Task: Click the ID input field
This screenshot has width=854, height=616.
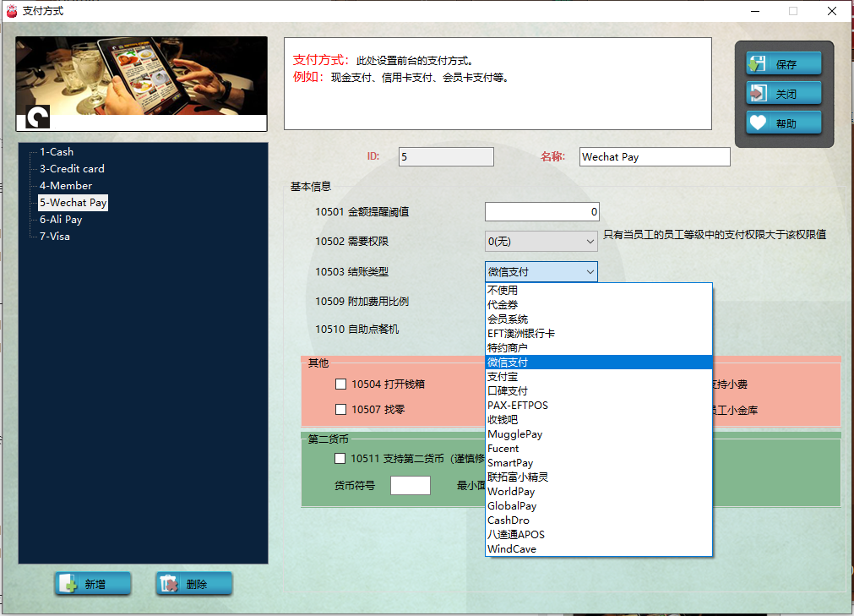Action: coord(446,157)
